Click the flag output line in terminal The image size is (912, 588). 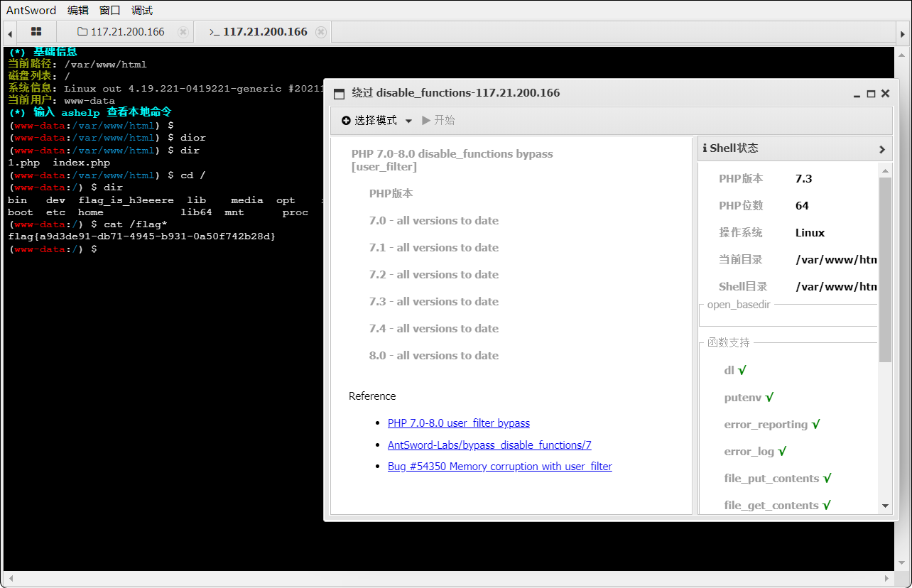[x=141, y=236]
